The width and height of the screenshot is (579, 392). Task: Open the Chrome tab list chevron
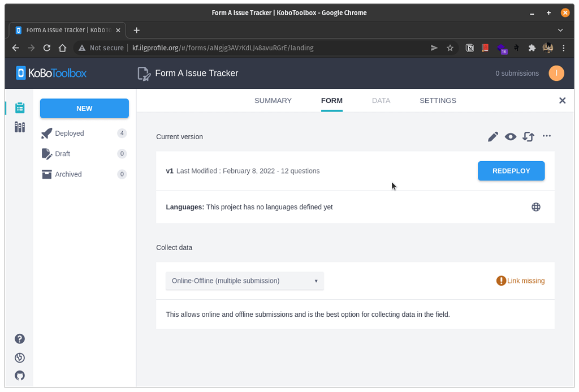[560, 30]
